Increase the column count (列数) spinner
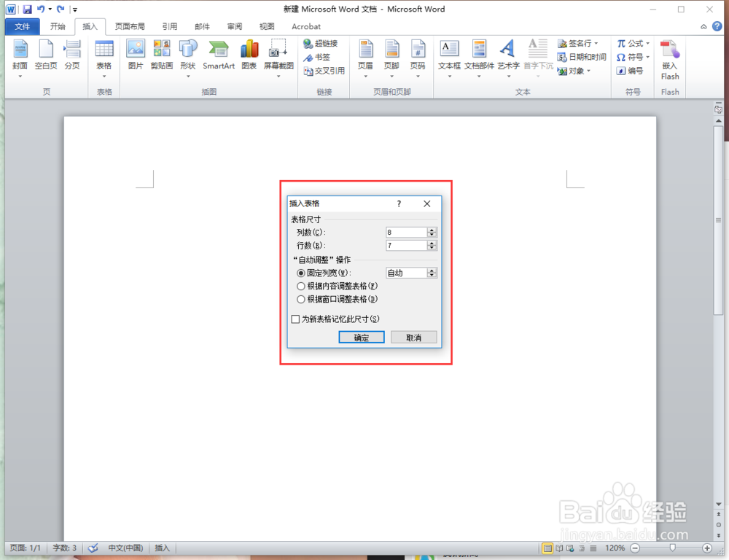729x560 pixels. (432, 230)
